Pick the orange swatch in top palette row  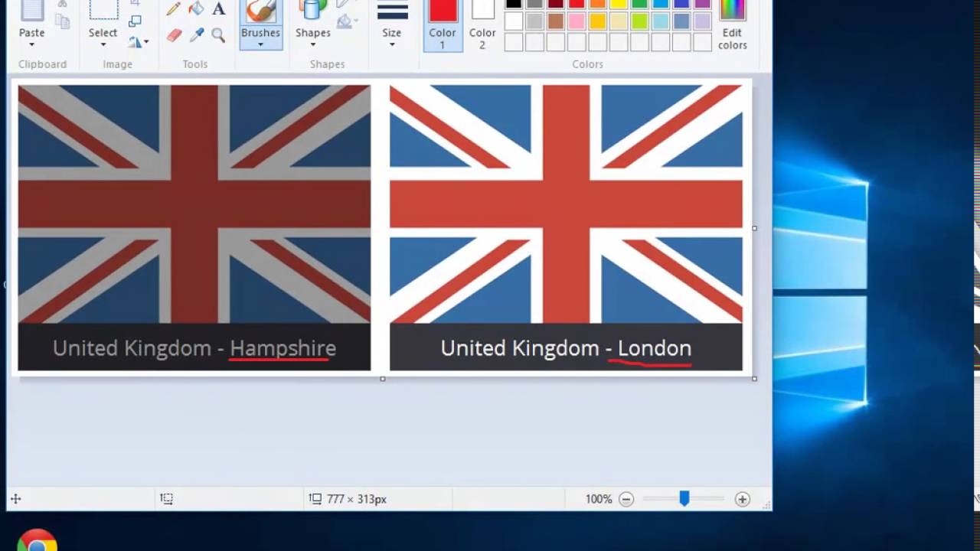click(x=597, y=4)
